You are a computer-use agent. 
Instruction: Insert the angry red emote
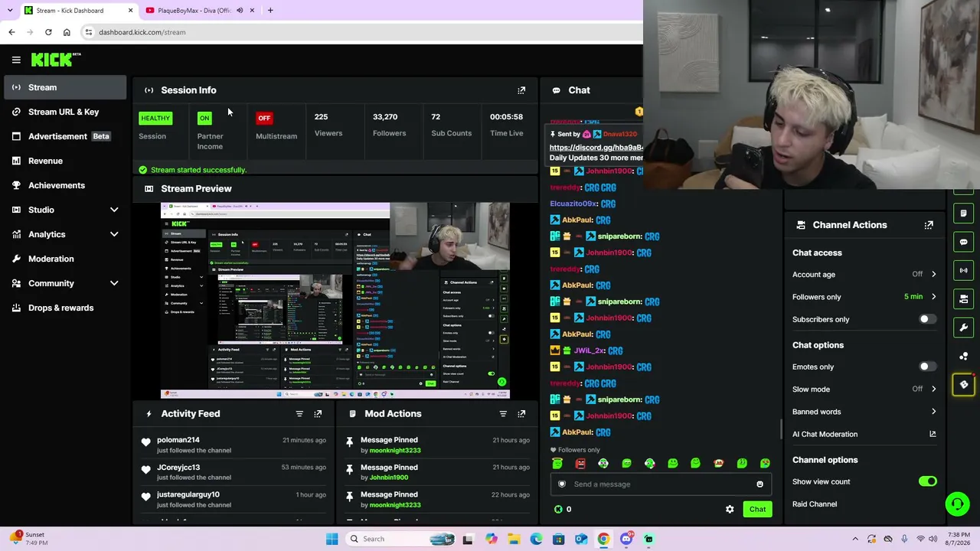point(580,463)
